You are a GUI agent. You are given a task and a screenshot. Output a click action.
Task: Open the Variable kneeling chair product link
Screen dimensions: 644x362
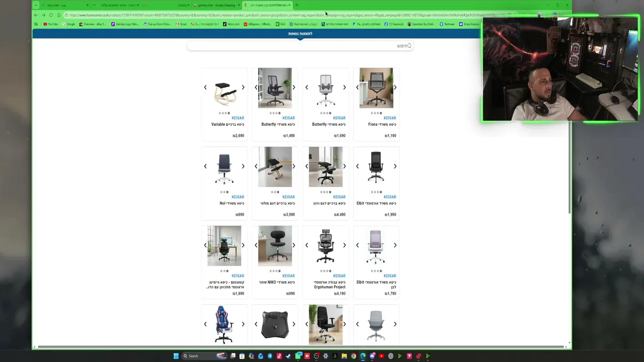(227, 124)
